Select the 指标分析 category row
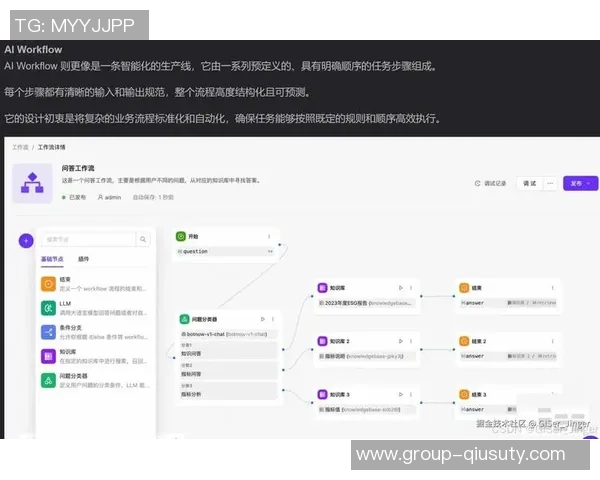Screen dimensions: 600x480 coord(228,391)
